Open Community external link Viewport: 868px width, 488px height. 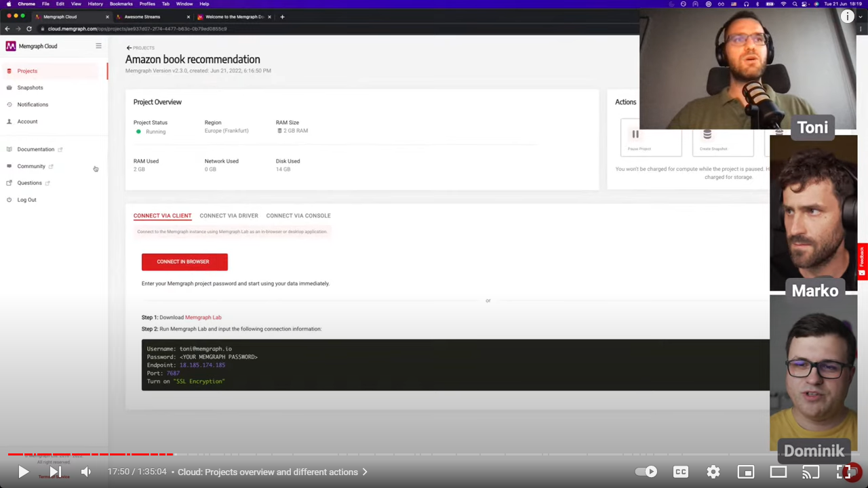point(35,166)
